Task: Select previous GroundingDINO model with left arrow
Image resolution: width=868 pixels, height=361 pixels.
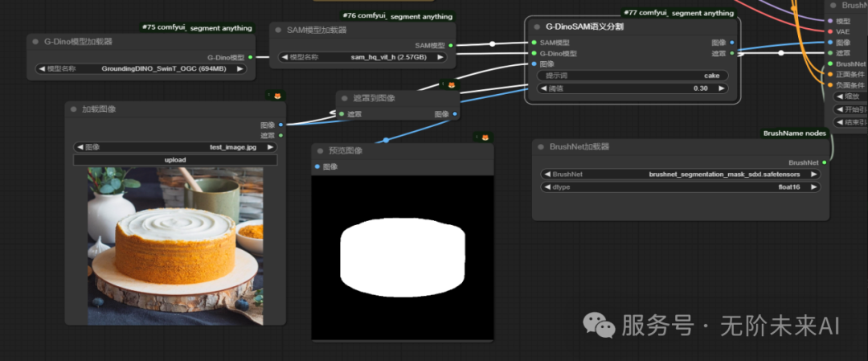Action: point(42,69)
